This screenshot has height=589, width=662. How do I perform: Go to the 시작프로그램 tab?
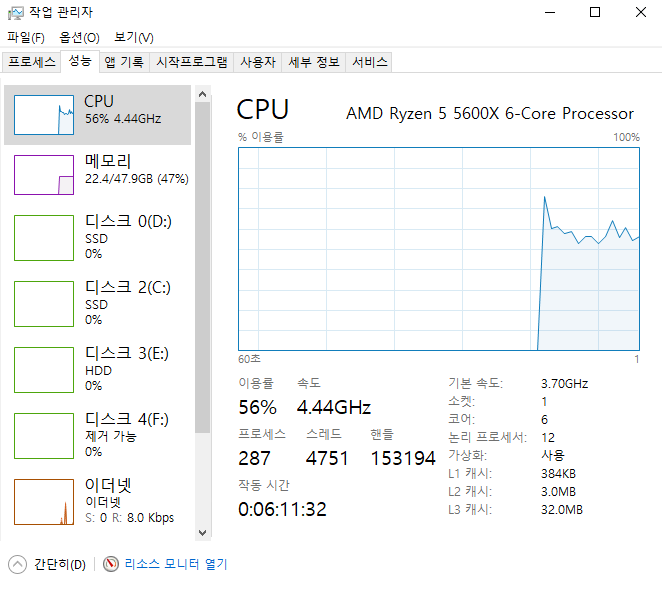coord(192,62)
